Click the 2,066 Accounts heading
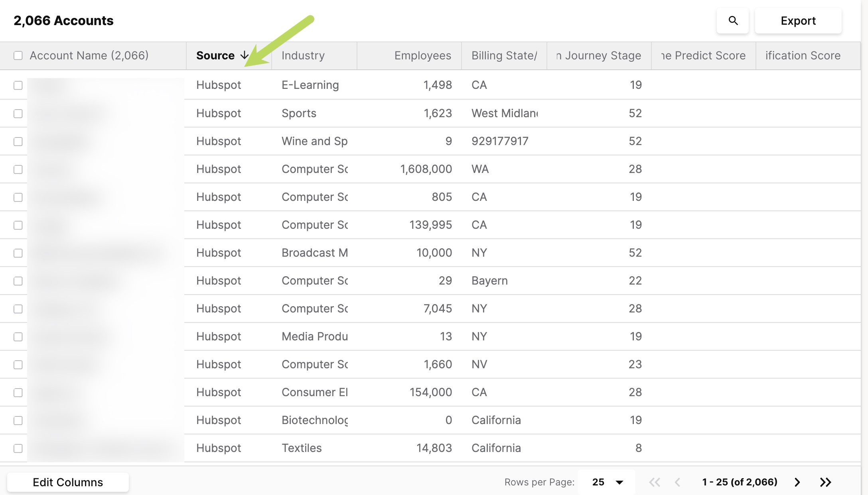Viewport: 868px width, 495px height. click(x=63, y=21)
